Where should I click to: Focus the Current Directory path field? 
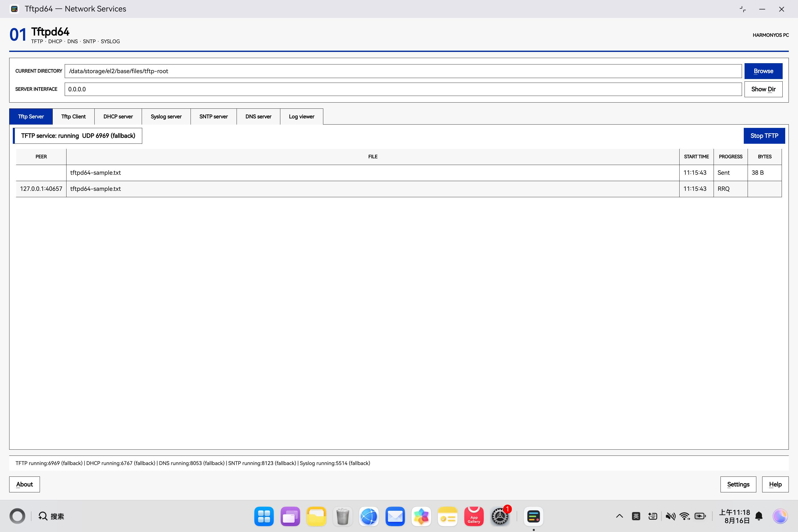403,71
